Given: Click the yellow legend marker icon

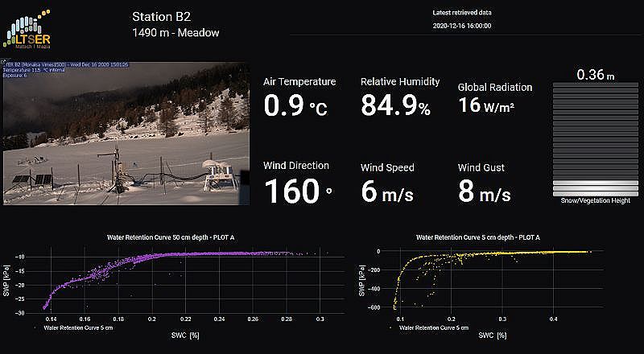Looking at the screenshot, I should 390,328.
